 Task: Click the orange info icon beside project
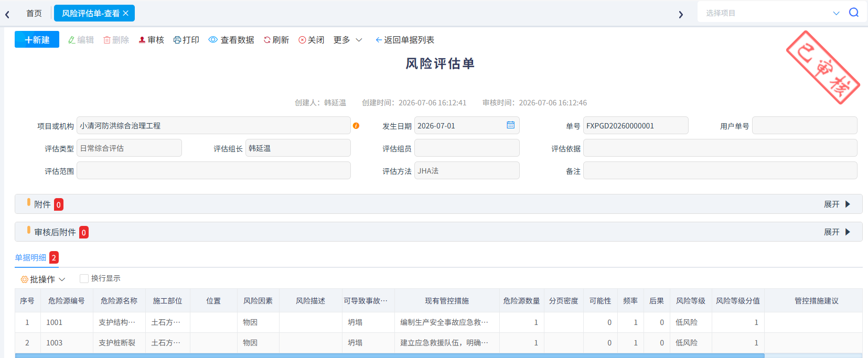pos(356,126)
